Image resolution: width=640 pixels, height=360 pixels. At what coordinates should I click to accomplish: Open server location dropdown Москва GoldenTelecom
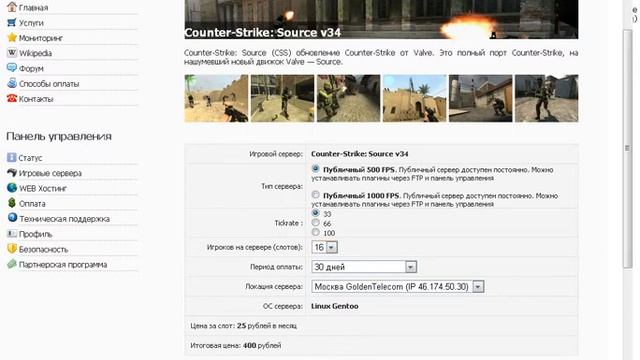[x=398, y=286]
